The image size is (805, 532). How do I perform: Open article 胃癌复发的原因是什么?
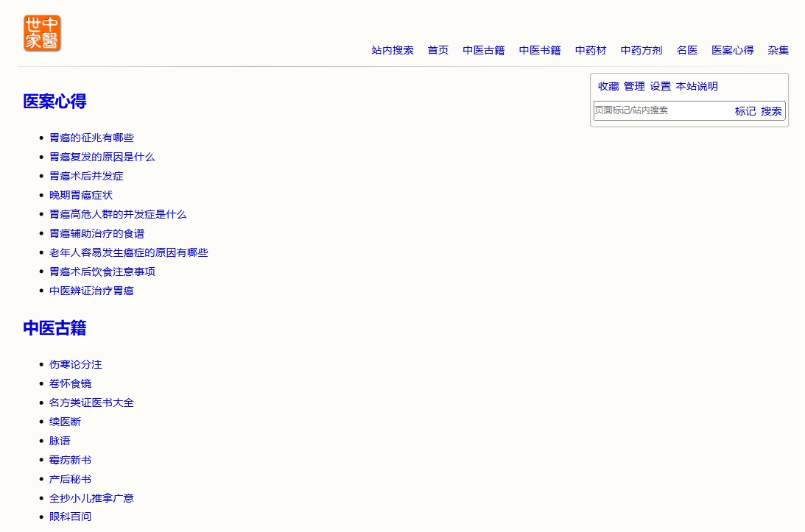pos(102,157)
